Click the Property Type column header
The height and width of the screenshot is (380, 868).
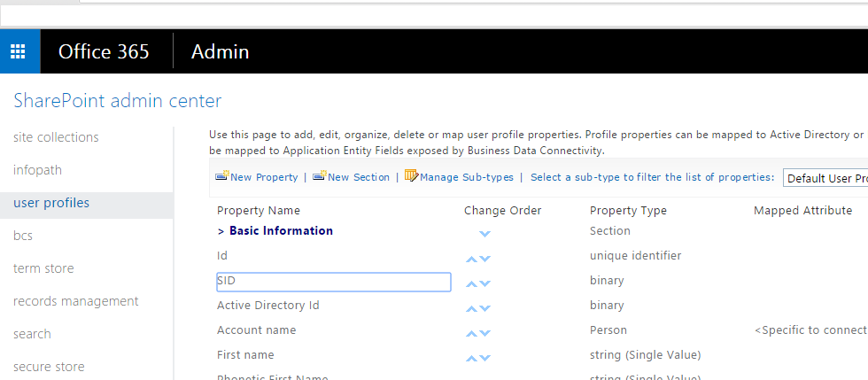(628, 211)
